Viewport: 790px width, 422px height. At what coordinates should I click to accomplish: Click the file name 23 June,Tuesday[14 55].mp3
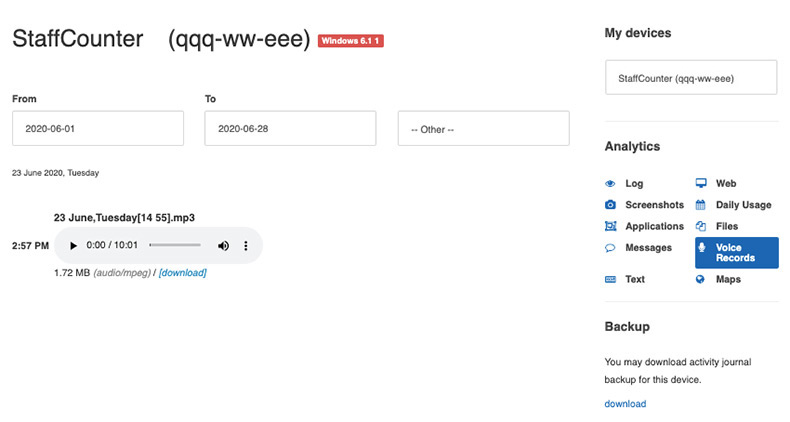click(124, 218)
